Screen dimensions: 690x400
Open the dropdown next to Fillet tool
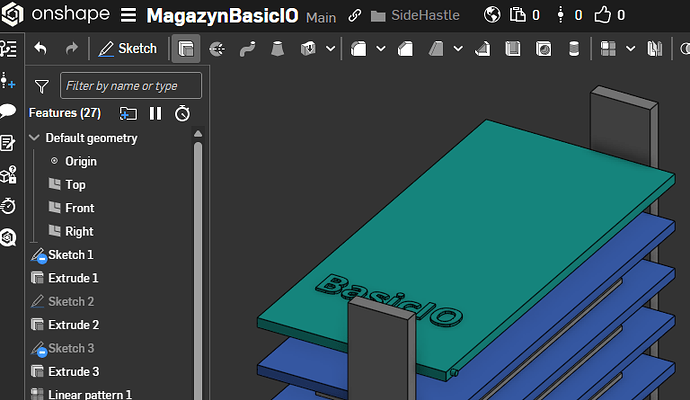pos(383,48)
